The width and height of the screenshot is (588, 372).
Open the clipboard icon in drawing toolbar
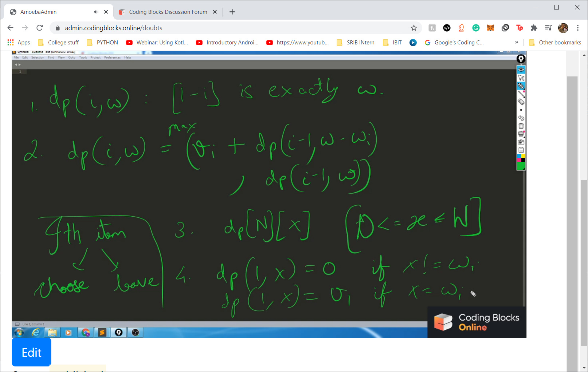(521, 150)
